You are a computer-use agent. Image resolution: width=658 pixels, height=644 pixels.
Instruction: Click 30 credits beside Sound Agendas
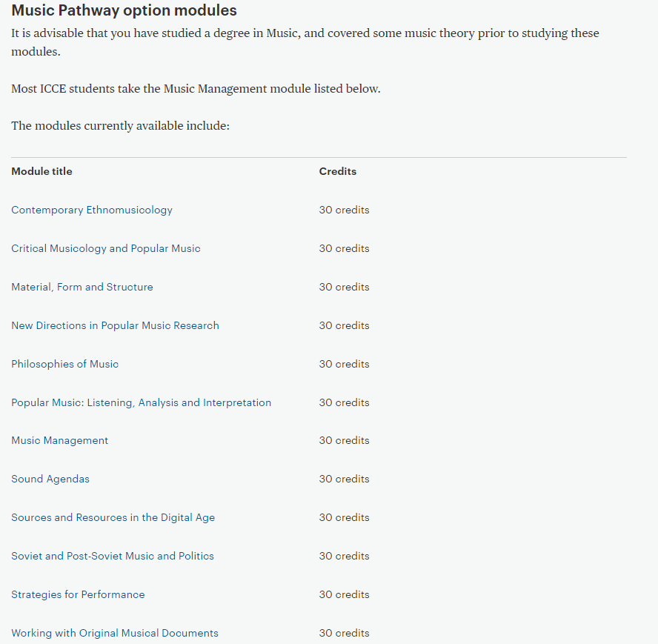(344, 479)
